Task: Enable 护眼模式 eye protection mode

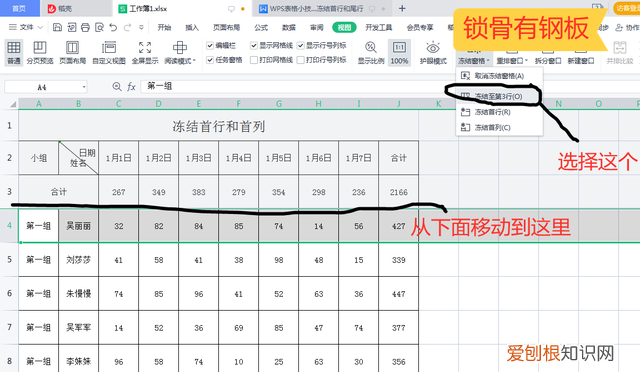Action: pyautogui.click(x=433, y=53)
